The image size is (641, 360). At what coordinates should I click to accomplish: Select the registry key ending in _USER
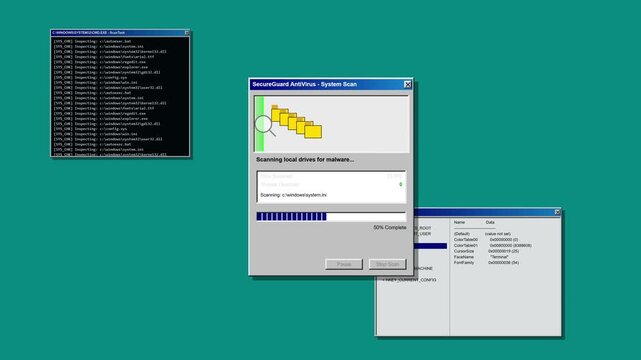coord(422,234)
